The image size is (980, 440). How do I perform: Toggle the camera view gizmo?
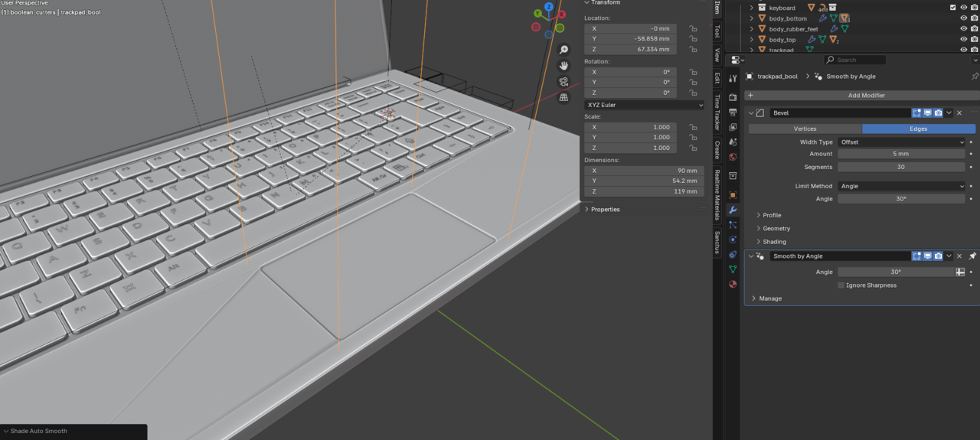pos(563,82)
